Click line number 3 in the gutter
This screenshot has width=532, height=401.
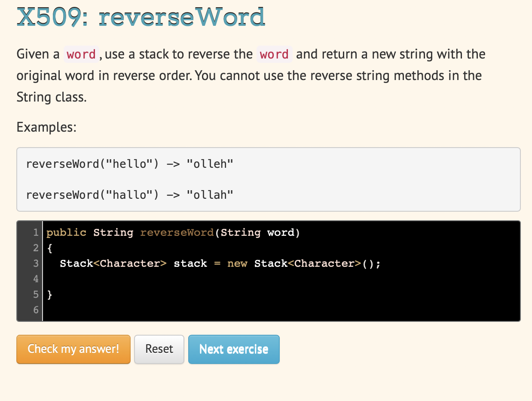point(36,263)
